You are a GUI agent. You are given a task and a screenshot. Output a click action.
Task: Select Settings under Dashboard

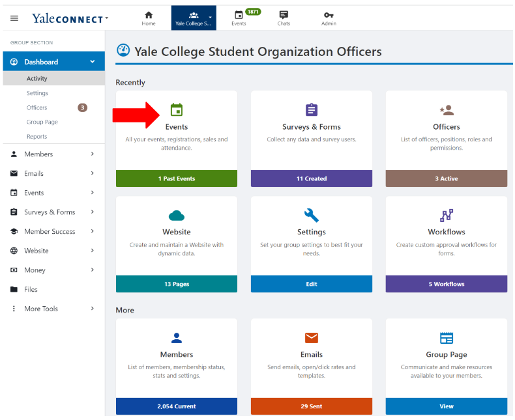37,93
